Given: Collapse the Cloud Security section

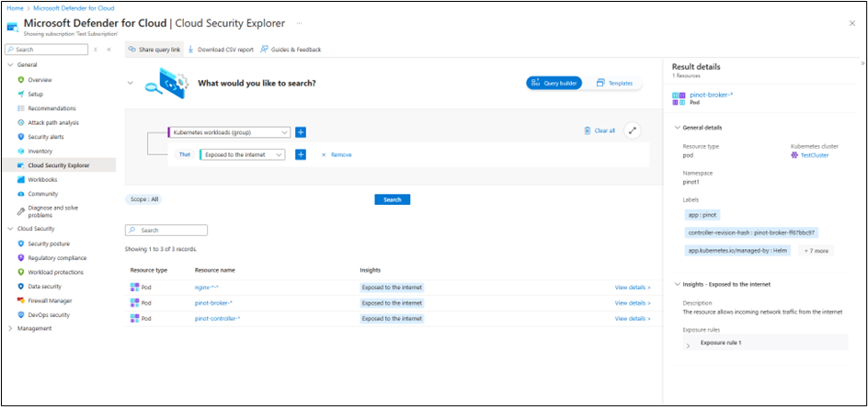Looking at the screenshot, I should point(10,229).
